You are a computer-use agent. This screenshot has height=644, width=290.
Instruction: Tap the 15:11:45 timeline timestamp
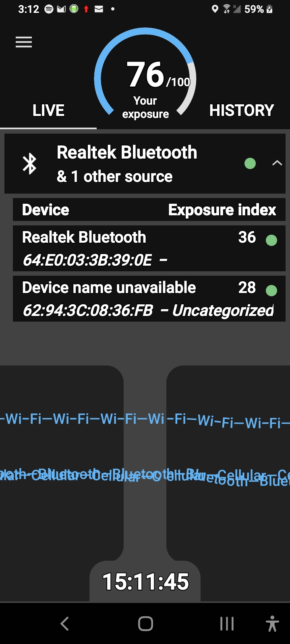click(x=145, y=582)
